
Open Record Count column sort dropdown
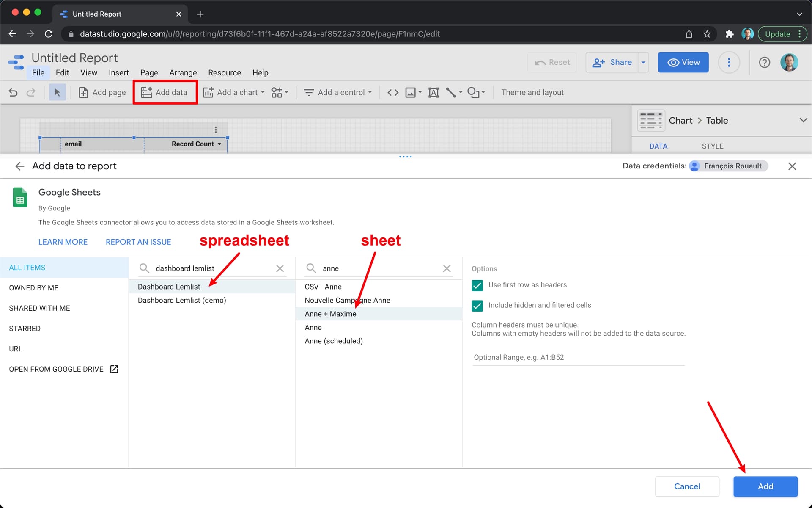[219, 144]
